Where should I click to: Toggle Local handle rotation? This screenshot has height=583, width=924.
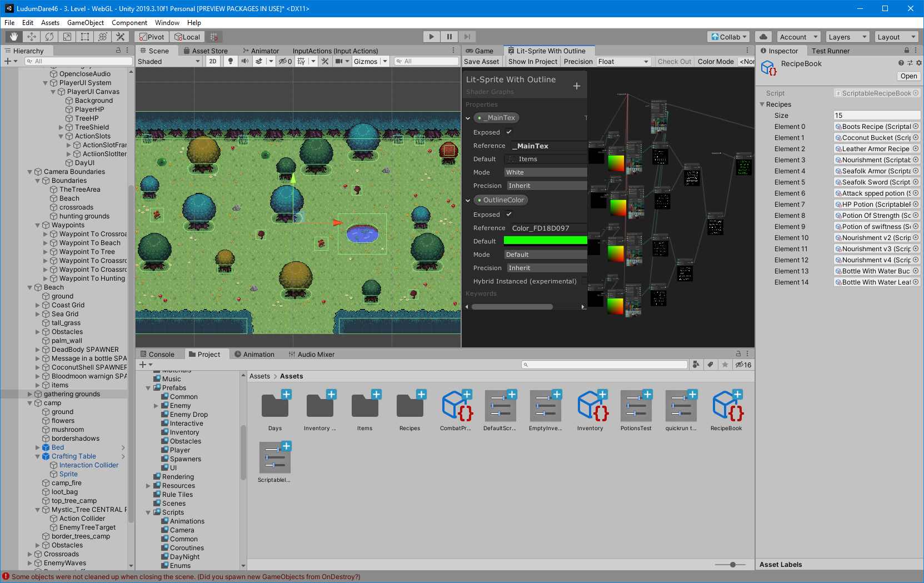tap(187, 37)
